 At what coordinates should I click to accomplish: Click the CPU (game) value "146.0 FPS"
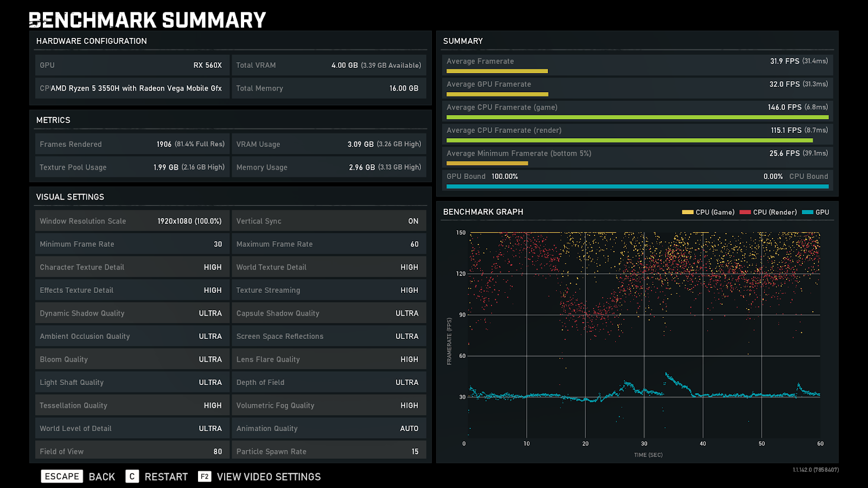click(784, 107)
